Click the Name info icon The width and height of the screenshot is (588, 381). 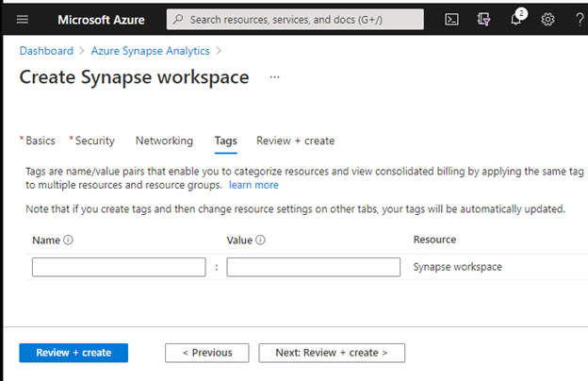68,240
